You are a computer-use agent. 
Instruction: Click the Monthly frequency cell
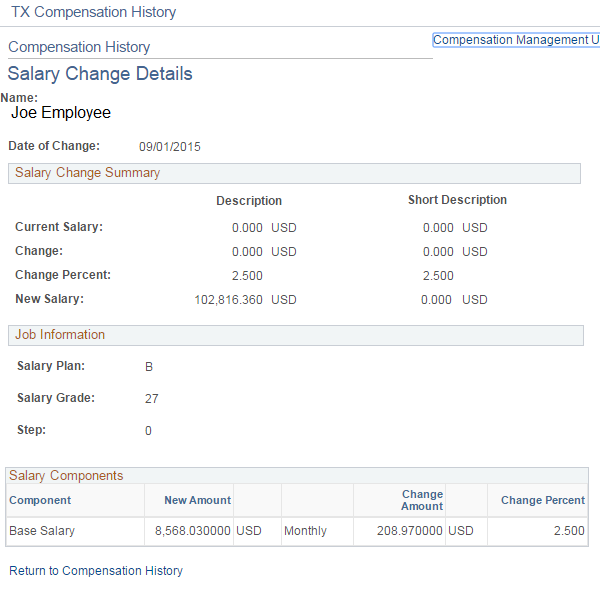(305, 531)
